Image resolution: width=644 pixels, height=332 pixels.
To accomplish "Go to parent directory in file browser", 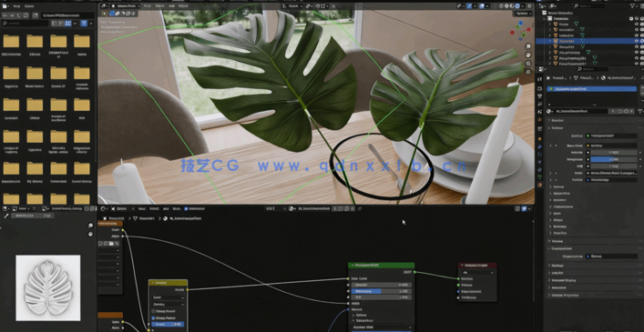I will (18, 15).
